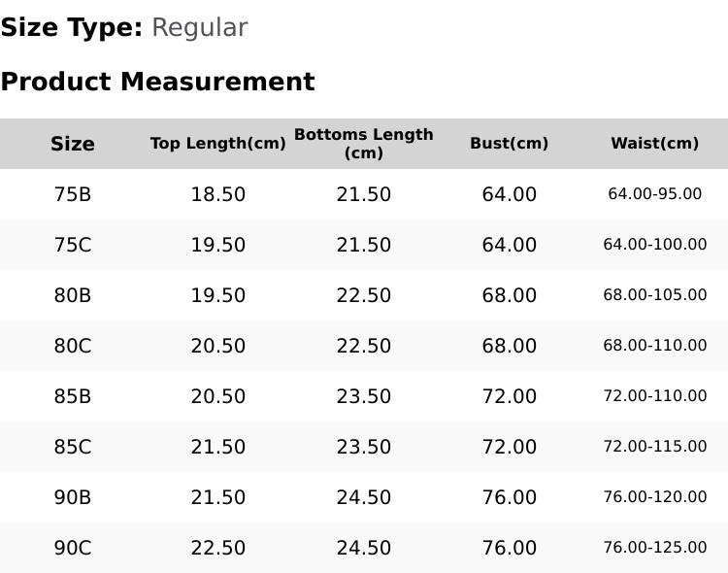Click the Regular size type text
Image resolution: width=728 pixels, height=573 pixels.
coord(200,28)
